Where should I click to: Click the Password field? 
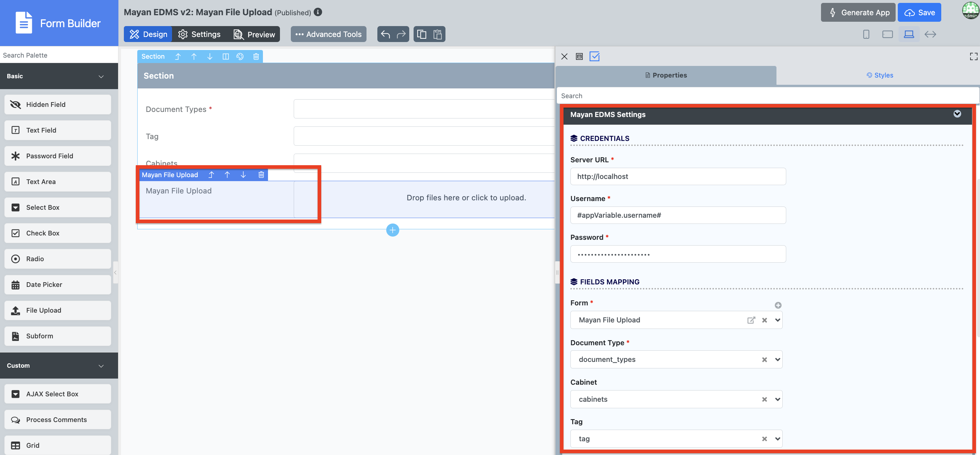678,254
